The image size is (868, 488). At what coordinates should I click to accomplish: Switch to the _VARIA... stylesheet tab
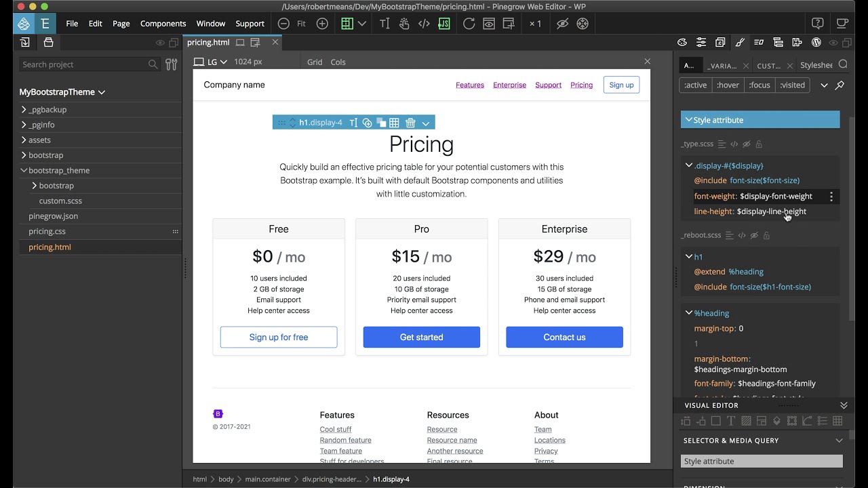coord(722,66)
